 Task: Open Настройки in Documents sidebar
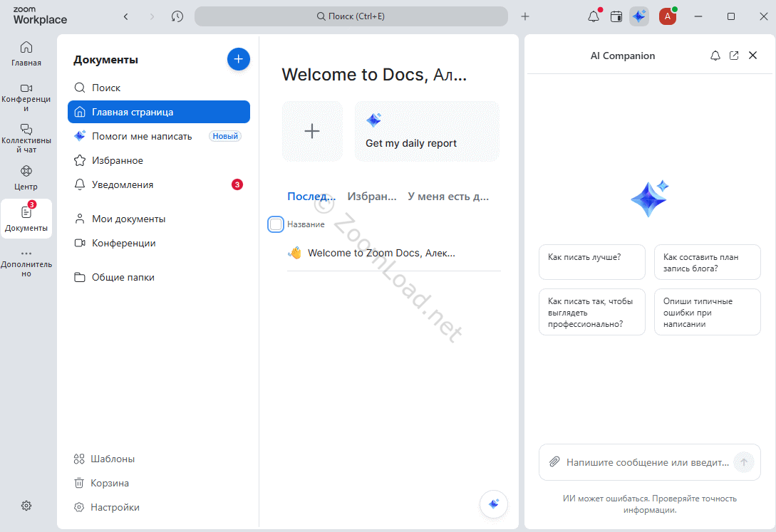click(x=107, y=507)
